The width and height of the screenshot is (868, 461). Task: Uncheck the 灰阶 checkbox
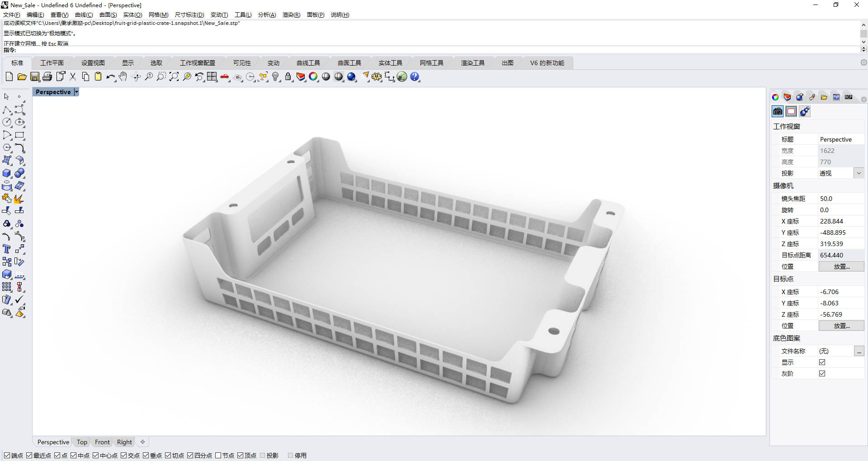(x=822, y=374)
